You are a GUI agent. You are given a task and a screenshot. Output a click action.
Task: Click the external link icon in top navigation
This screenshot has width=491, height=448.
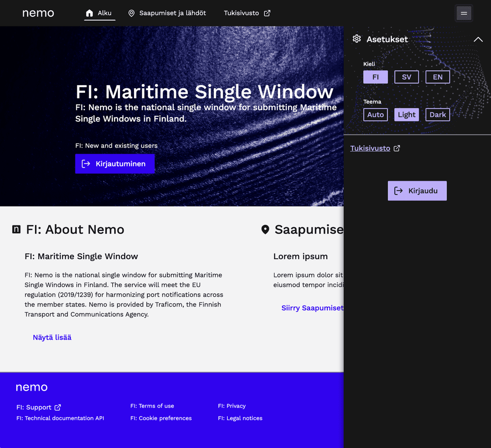pos(267,13)
